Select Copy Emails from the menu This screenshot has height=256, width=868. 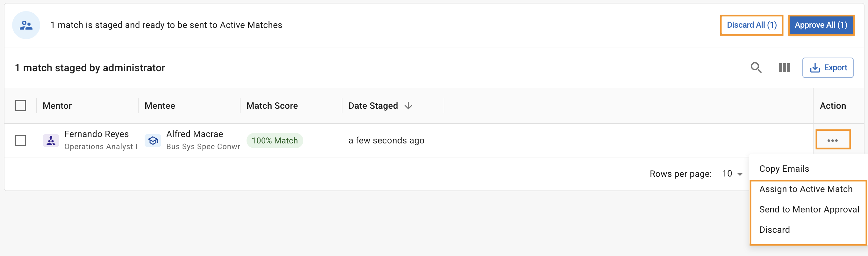[784, 169]
